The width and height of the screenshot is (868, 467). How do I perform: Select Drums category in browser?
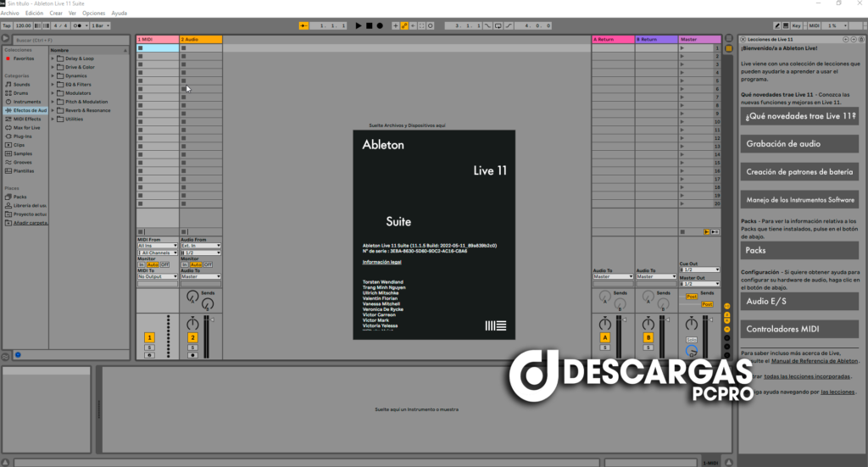pyautogui.click(x=21, y=93)
